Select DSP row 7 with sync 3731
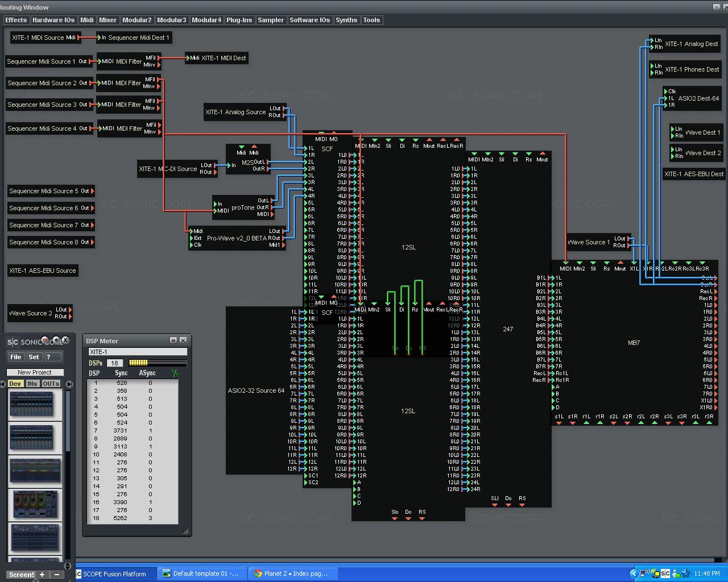Image resolution: width=728 pixels, height=582 pixels. tap(132, 430)
